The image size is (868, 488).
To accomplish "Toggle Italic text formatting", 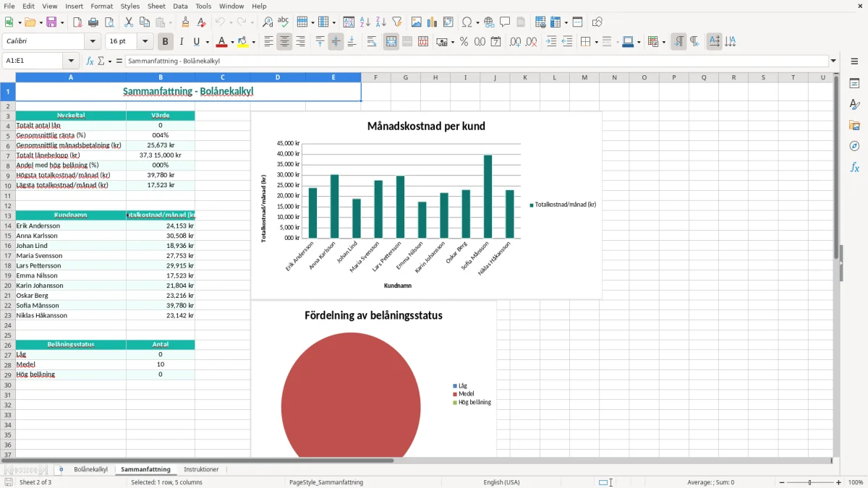I will pyautogui.click(x=181, y=42).
